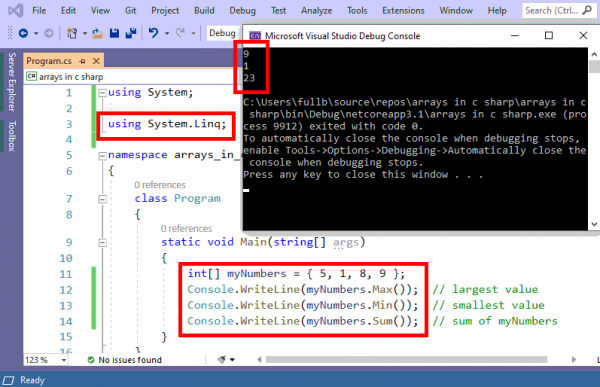
Task: Close the Program.cs tab
Action: coord(96,61)
